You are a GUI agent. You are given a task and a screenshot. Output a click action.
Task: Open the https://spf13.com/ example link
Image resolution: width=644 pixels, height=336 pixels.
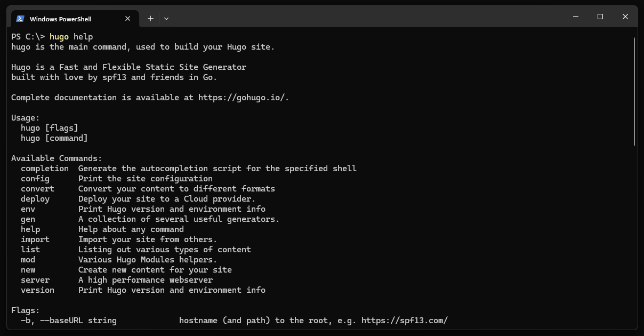404,321
